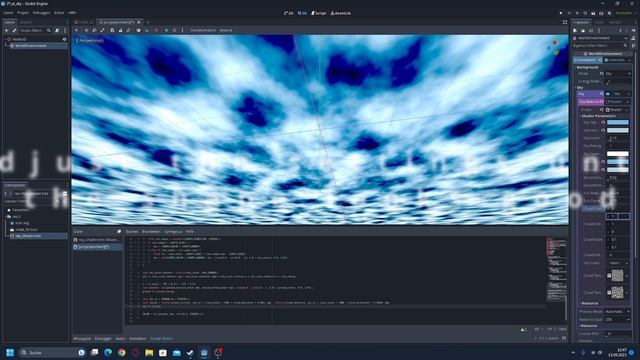Open the Debuggen menu
Viewport: 640px width, 360px height.
(x=41, y=13)
